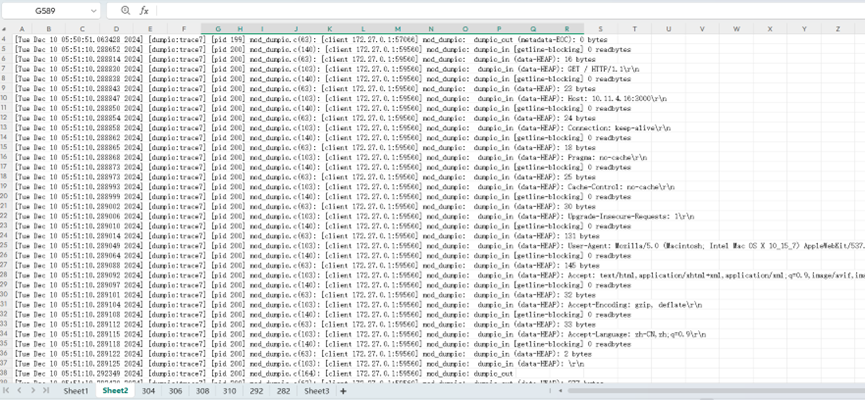Select column G header

click(x=218, y=29)
